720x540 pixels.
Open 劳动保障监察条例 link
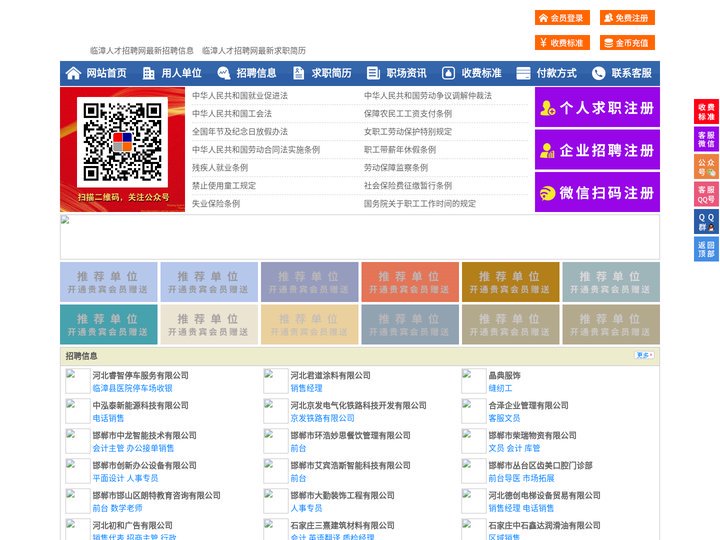point(396,168)
